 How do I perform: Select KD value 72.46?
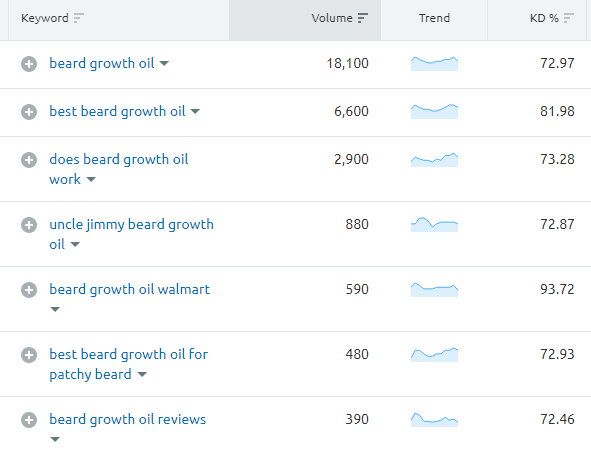(x=557, y=419)
